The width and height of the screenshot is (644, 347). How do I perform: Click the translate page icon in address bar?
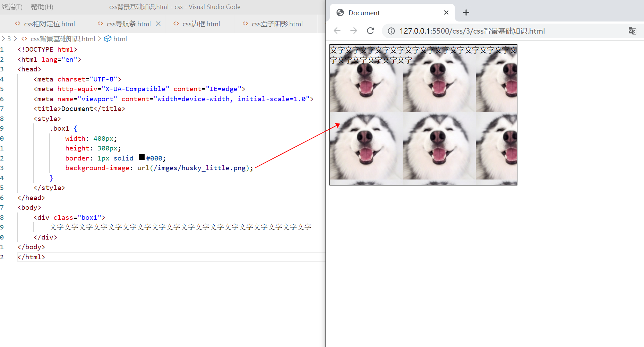click(632, 31)
